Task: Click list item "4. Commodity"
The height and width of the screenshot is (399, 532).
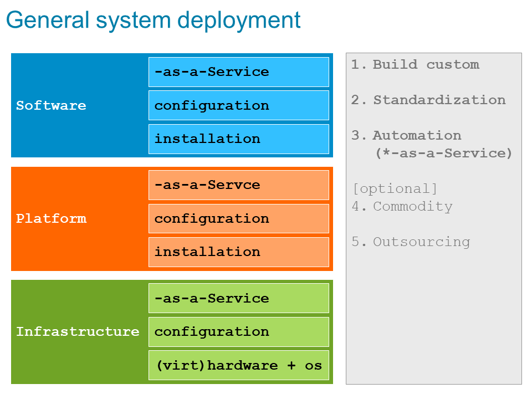Action: (x=402, y=206)
